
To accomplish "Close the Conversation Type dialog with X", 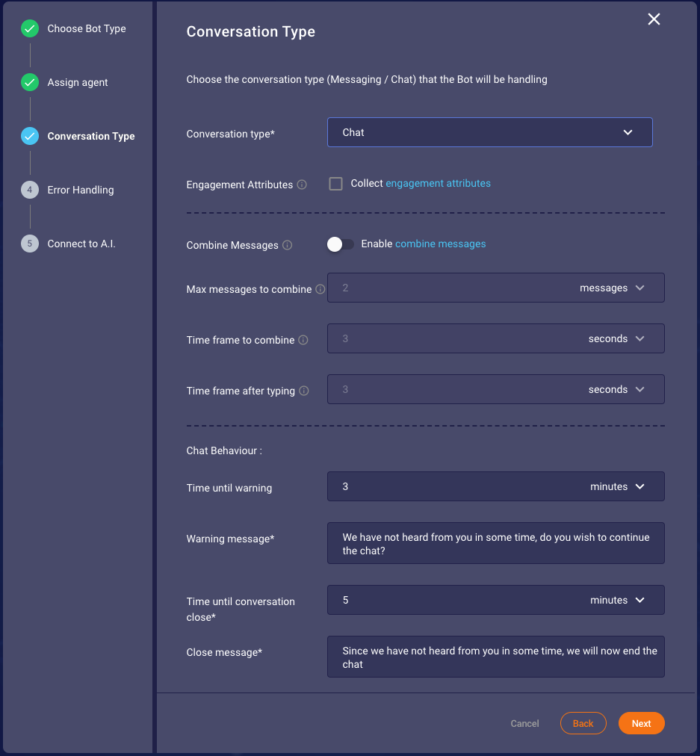I will pos(654,19).
